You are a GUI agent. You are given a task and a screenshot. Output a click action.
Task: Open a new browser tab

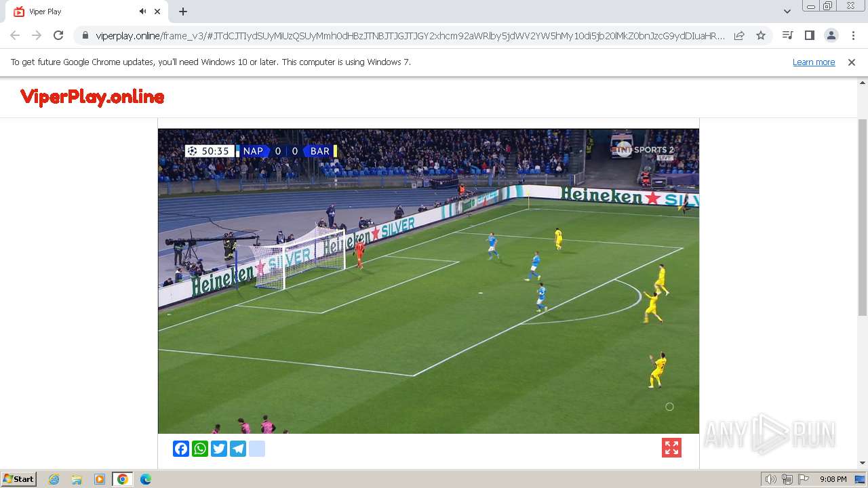click(183, 12)
